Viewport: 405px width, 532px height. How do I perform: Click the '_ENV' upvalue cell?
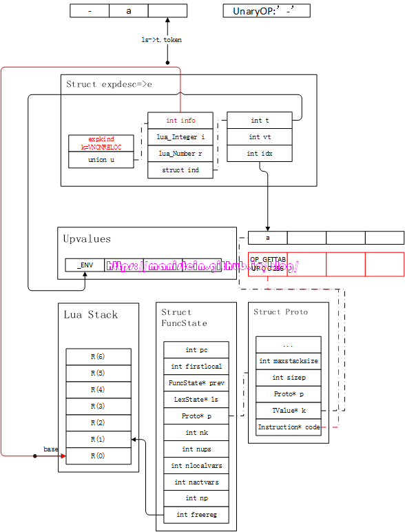[x=85, y=265]
